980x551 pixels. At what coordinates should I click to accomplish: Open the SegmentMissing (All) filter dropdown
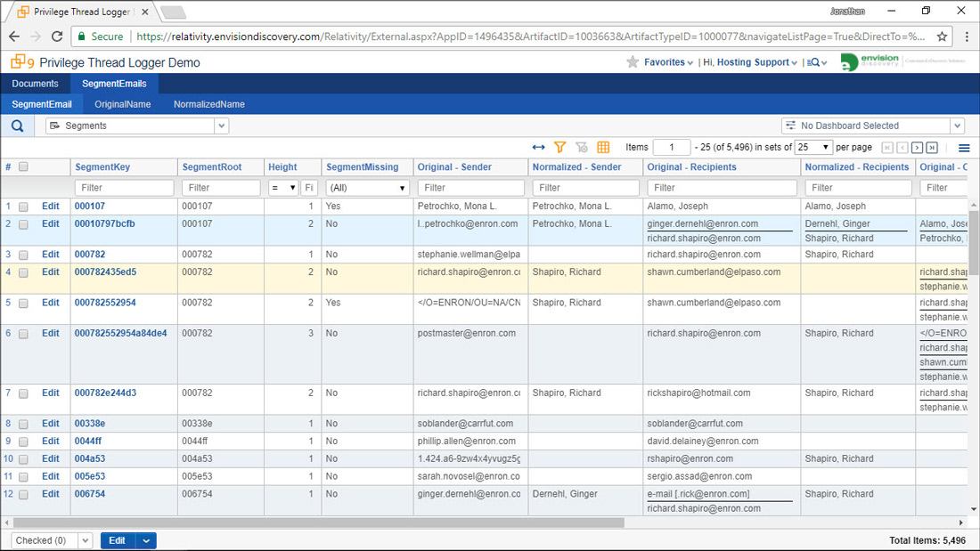click(x=367, y=188)
